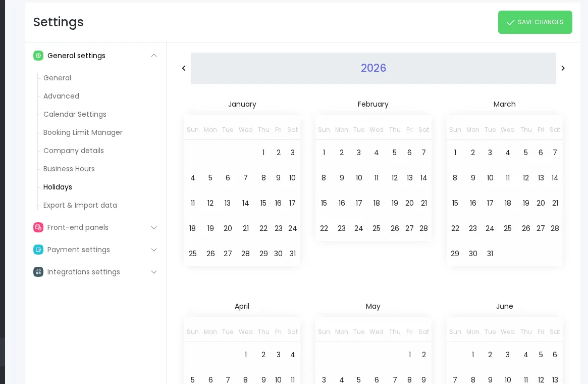Expand the Payment settings chevron
588x384 pixels.
[154, 250]
